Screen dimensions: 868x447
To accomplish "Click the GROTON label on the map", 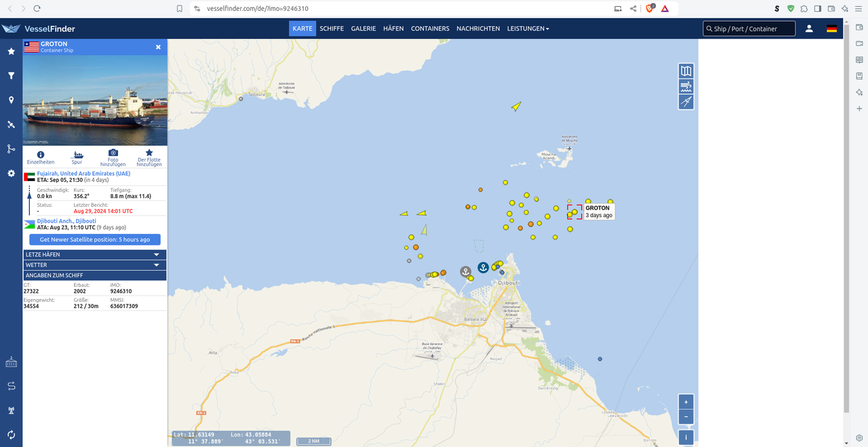I will [599, 212].
